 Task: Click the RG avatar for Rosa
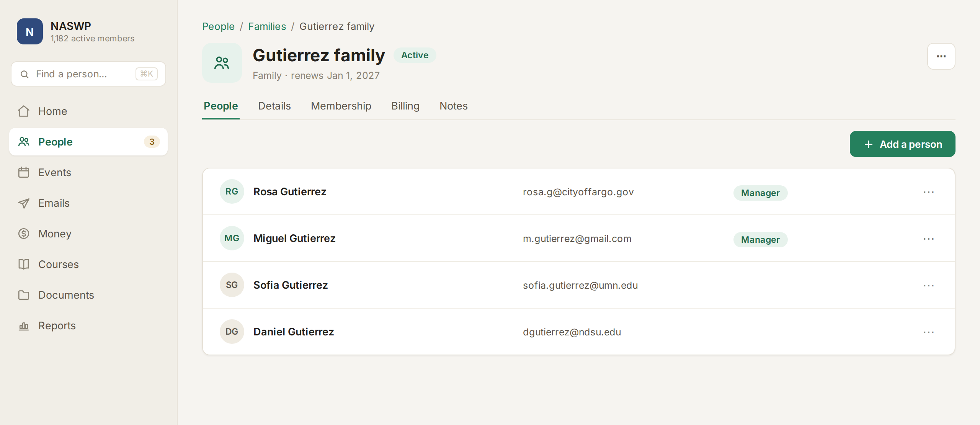tap(232, 191)
